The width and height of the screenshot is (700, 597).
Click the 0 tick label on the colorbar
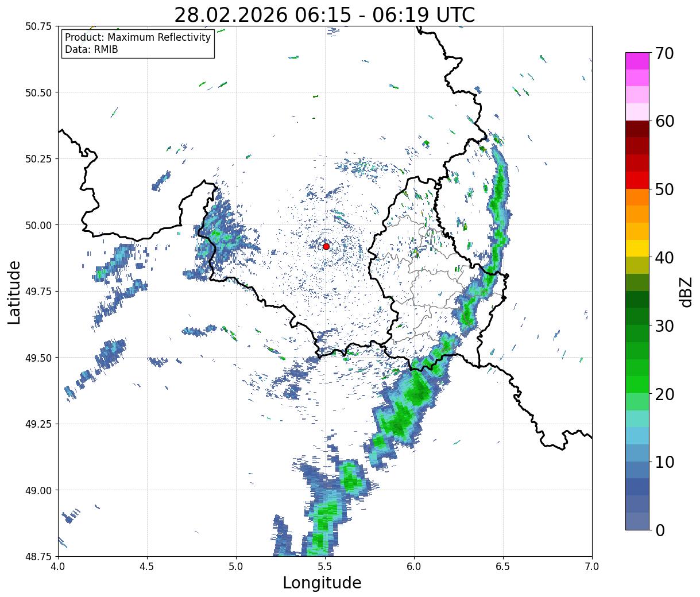coord(660,530)
